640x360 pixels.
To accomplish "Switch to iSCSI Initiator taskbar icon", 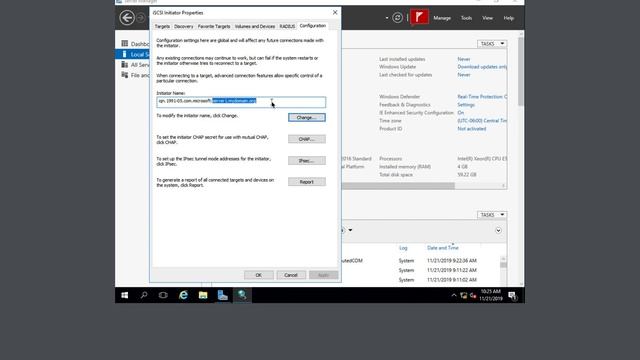I will (242, 295).
